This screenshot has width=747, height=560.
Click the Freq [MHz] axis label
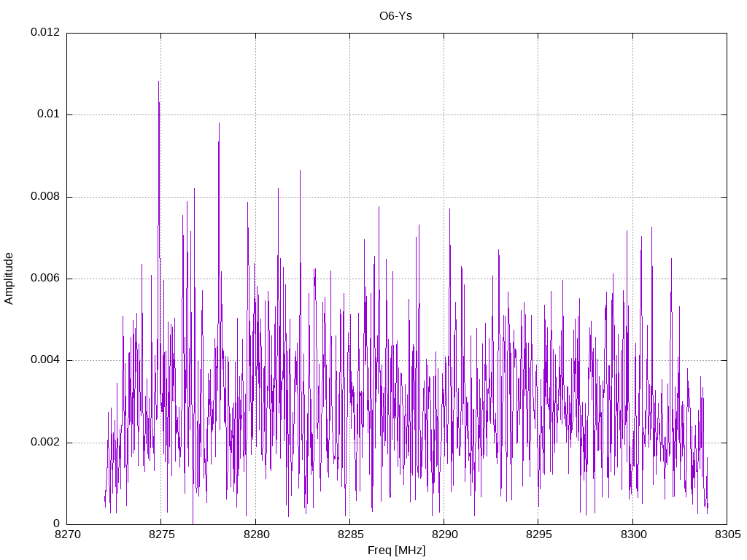coord(396,551)
